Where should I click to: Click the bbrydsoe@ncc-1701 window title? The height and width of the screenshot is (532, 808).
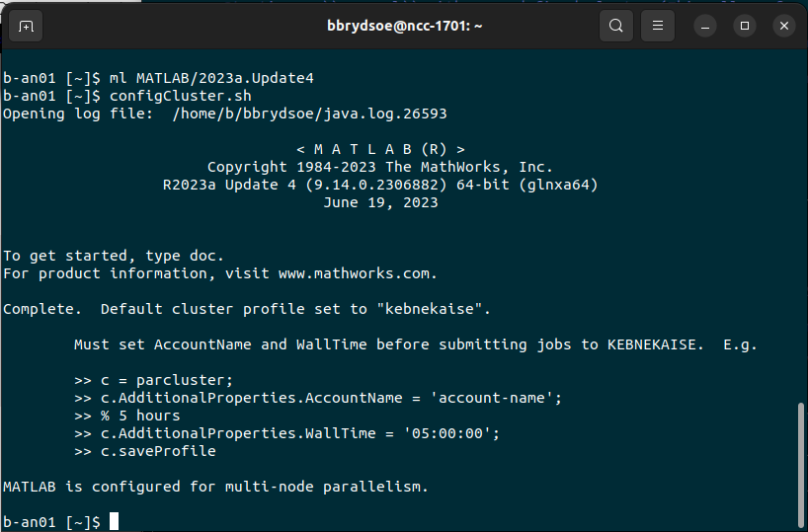coord(405,26)
